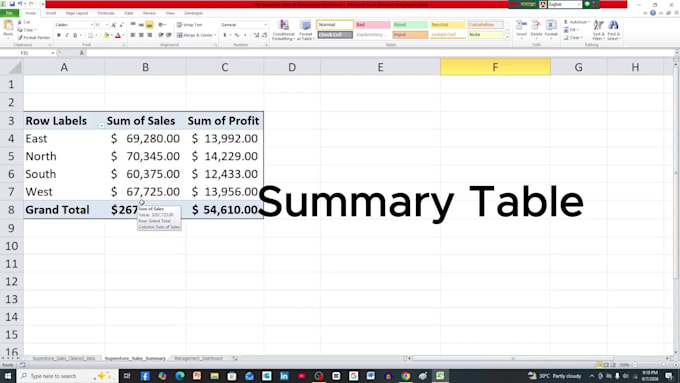Select column F header
The image size is (680, 383).
495,67
